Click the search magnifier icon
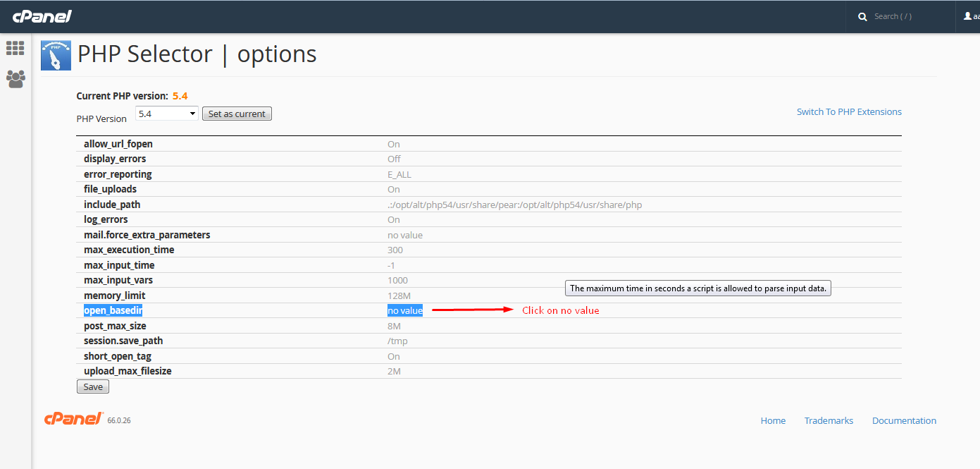 (862, 17)
